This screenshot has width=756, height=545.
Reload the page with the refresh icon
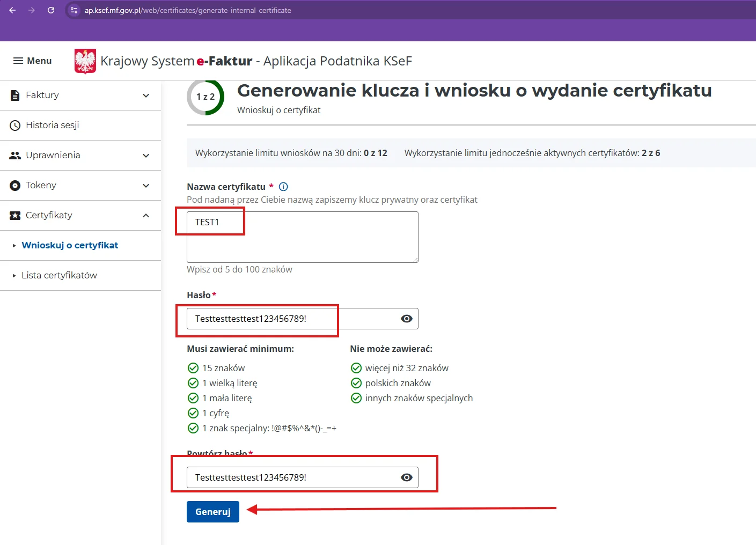(51, 10)
